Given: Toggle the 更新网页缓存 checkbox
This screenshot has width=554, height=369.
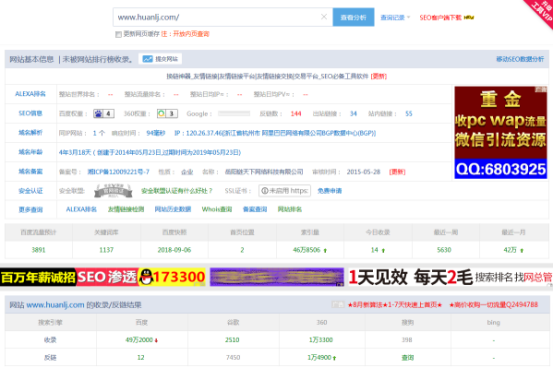Looking at the screenshot, I should click(x=118, y=34).
